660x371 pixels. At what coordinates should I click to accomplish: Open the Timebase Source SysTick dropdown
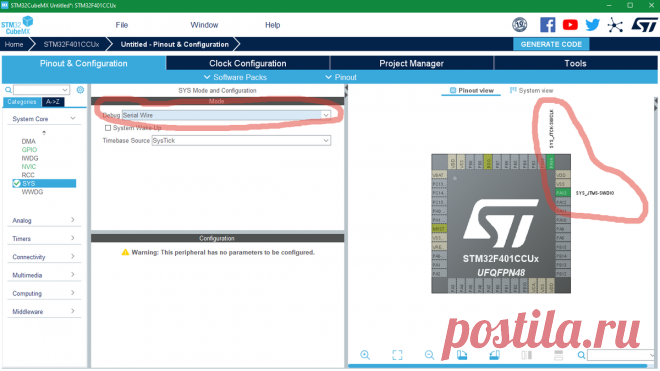point(241,140)
